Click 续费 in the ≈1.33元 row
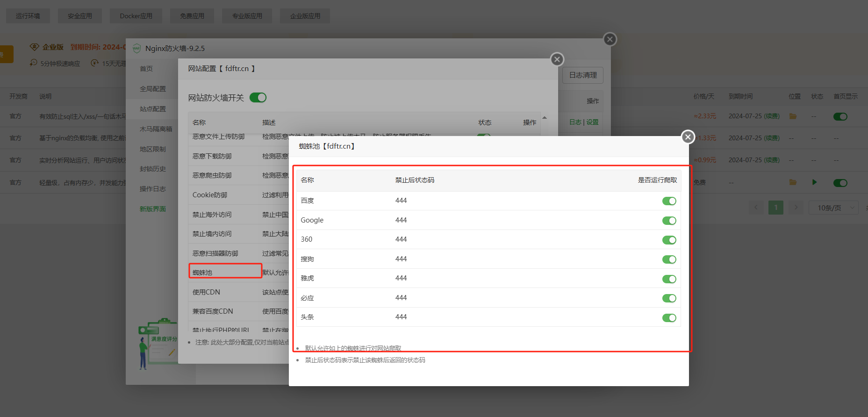Viewport: 868px width, 417px height. (x=772, y=138)
